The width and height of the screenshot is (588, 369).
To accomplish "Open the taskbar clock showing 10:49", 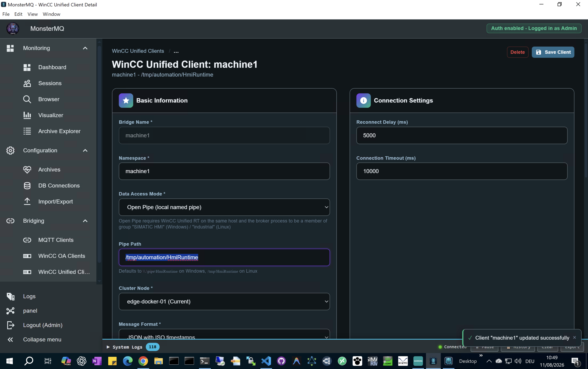I will click(x=552, y=361).
